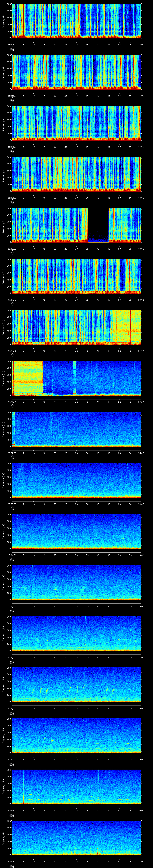The image size is (153, 868).
Task: Select the 23:27:00 start time label
Action: point(12,709)
